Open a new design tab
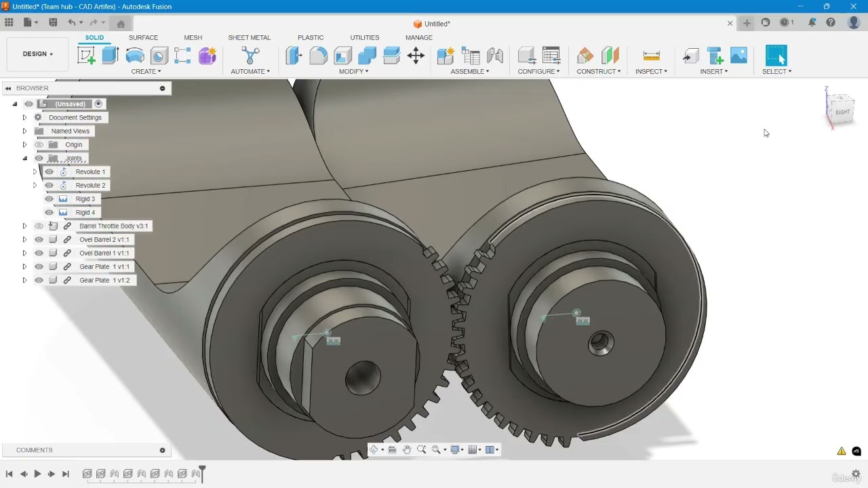The width and height of the screenshot is (868, 488). pyautogui.click(x=747, y=23)
